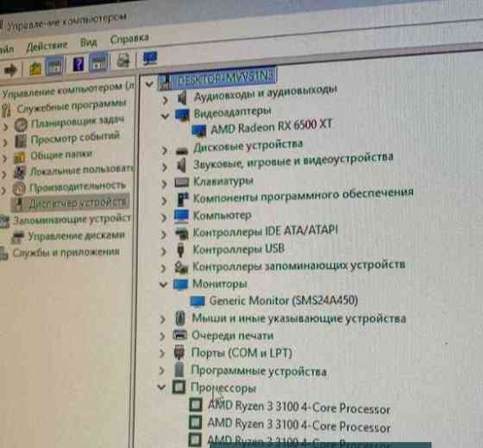Expand Контроллеры USB

(x=163, y=251)
